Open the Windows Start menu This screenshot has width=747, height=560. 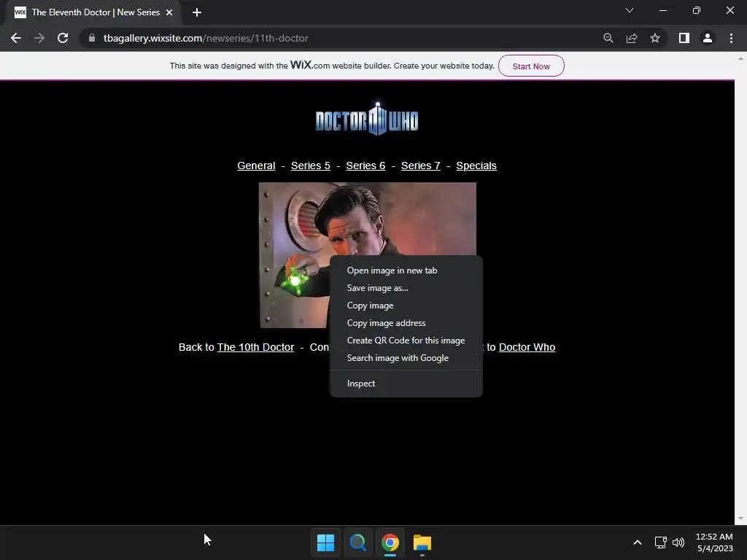(x=326, y=542)
